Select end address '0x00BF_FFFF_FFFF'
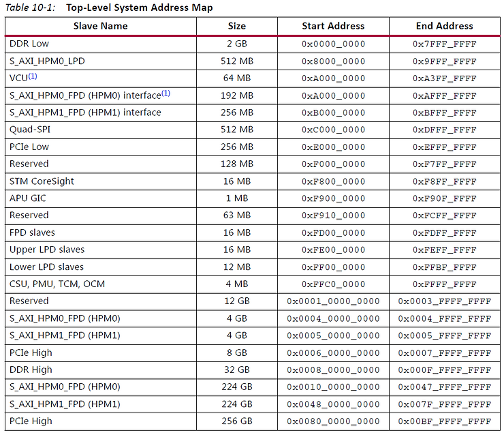The width and height of the screenshot is (504, 435). pyautogui.click(x=445, y=421)
